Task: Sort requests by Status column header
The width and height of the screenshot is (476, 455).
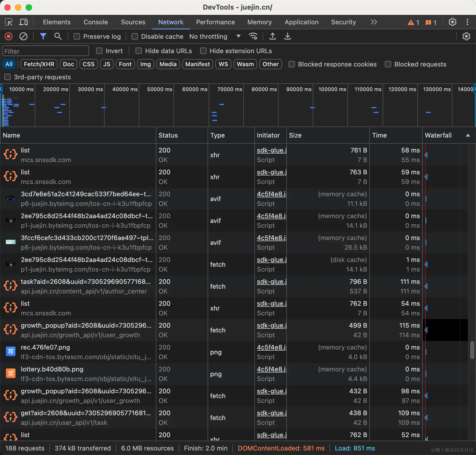Action: pos(182,135)
